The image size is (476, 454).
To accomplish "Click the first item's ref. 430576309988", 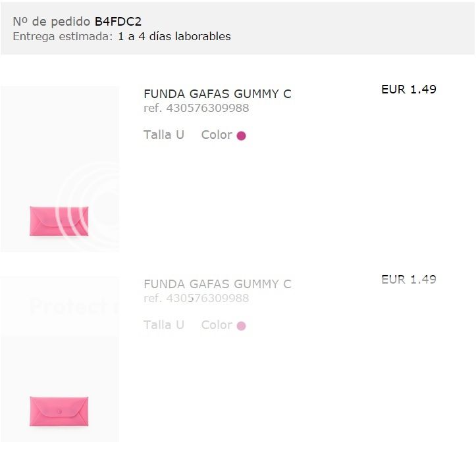I will pos(196,109).
